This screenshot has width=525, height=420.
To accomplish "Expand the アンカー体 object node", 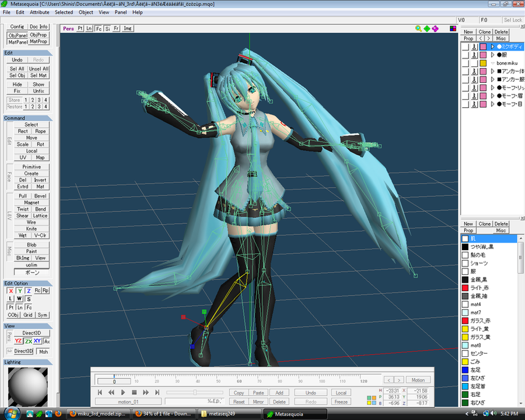I will (x=492, y=71).
